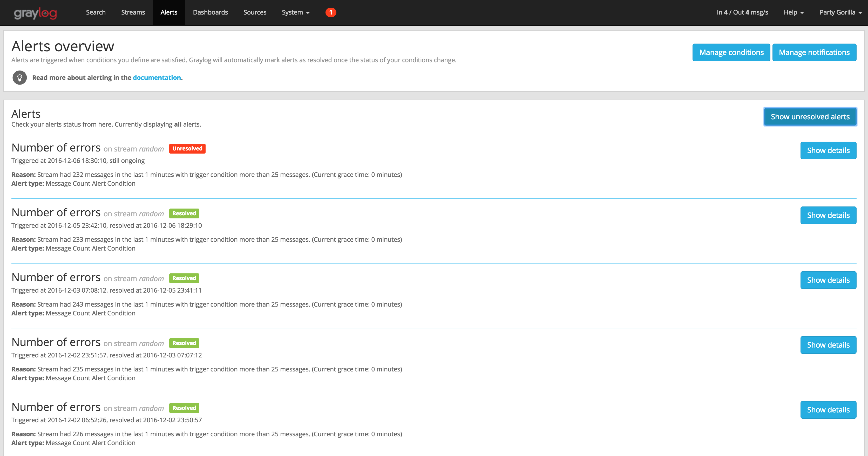
Task: Select the title of the still ongoing alert
Action: pos(56,148)
